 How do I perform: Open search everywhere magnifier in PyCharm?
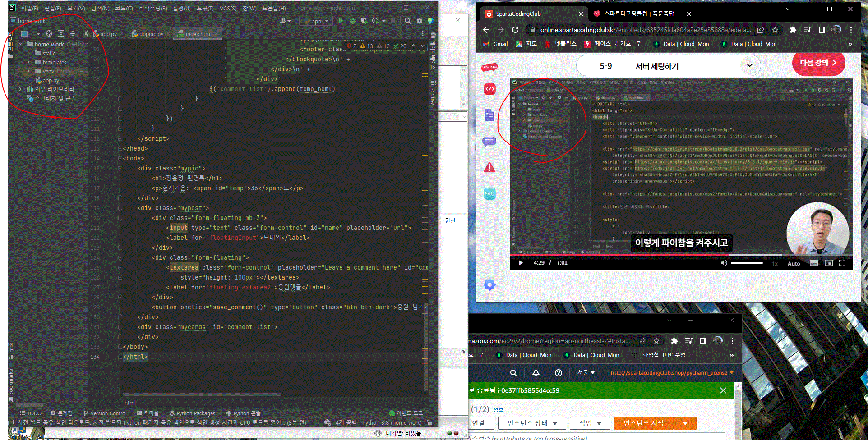click(408, 21)
